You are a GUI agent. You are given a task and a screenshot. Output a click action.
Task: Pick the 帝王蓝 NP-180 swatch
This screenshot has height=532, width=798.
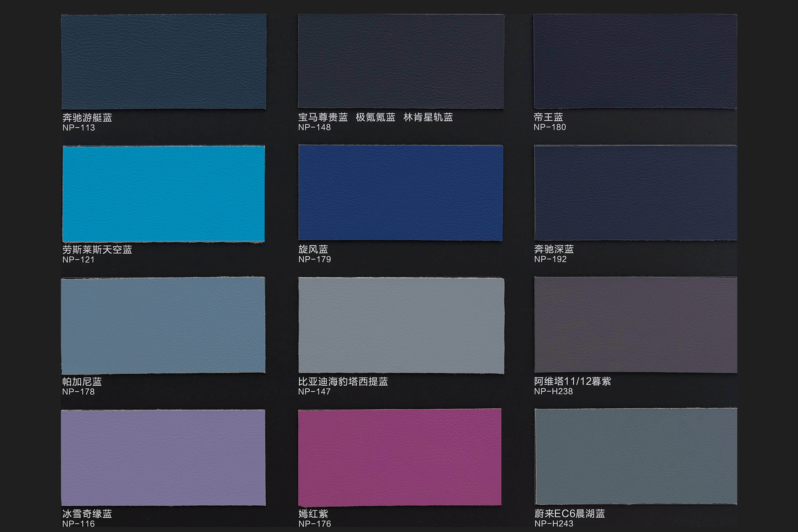[635, 61]
